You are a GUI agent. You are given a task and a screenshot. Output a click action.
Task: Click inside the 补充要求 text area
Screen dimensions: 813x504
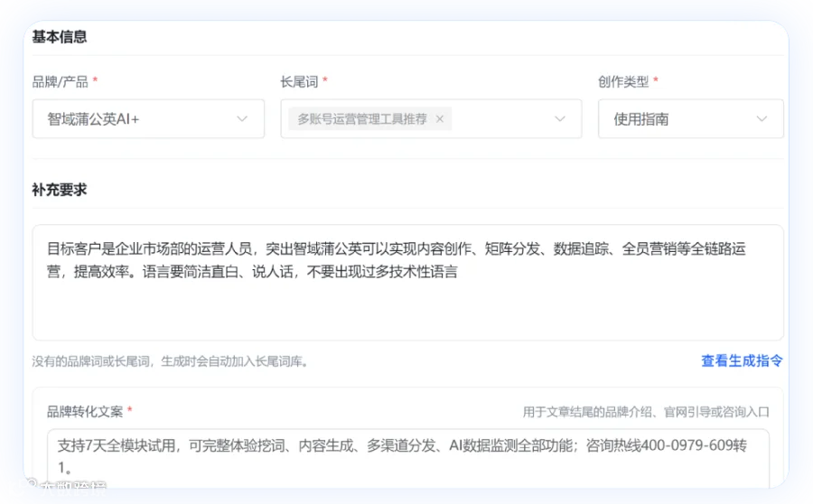click(x=407, y=283)
